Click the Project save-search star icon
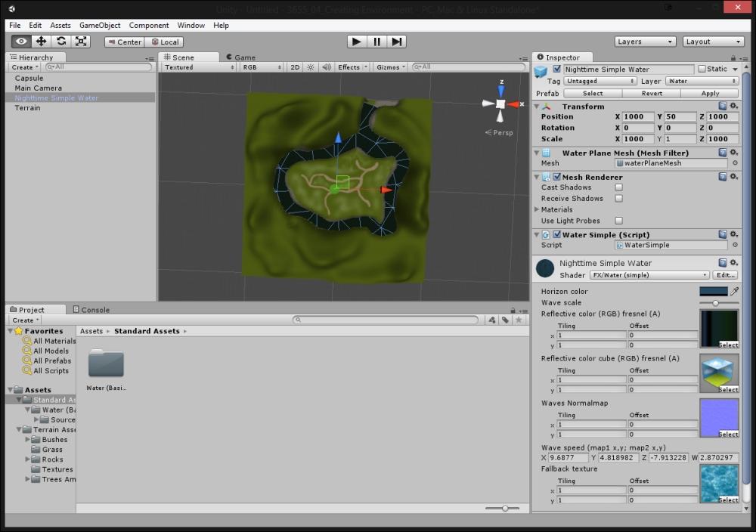 click(519, 320)
